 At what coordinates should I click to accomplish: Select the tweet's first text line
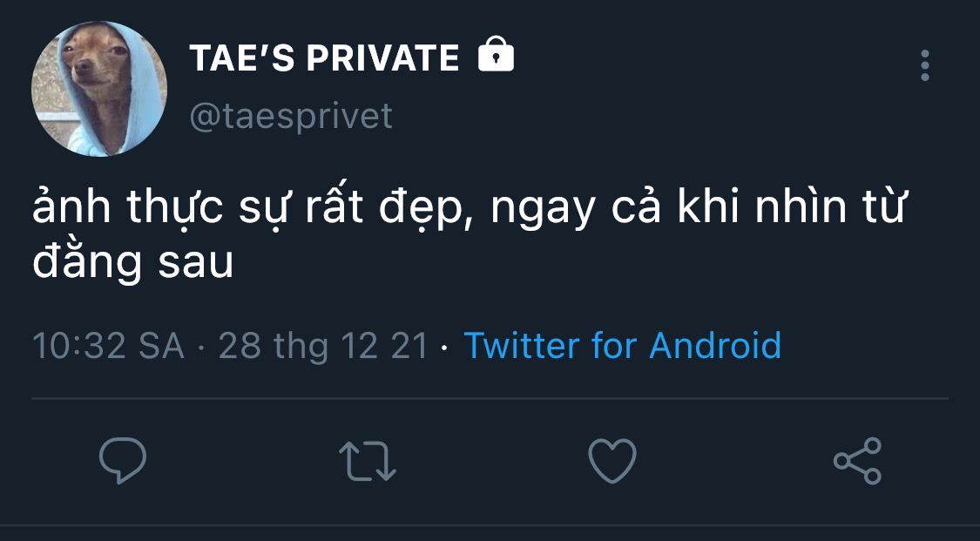468,206
